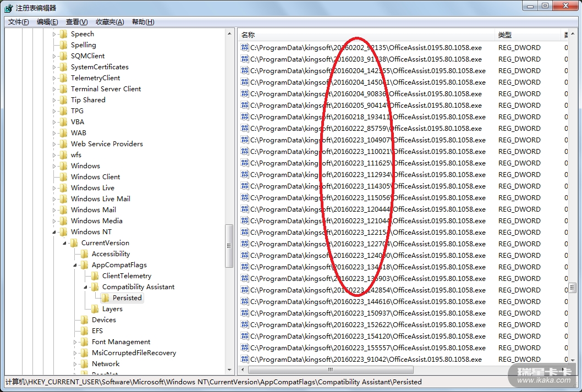This screenshot has width=582, height=392.
Task: Click REG_DWORD type of 20160223_152622 row
Action: coord(519,324)
